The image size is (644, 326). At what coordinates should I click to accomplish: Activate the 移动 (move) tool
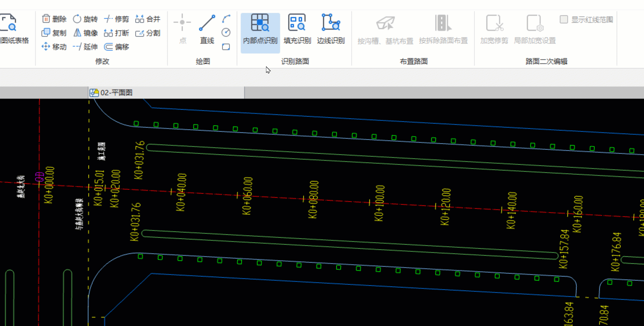[x=54, y=47]
